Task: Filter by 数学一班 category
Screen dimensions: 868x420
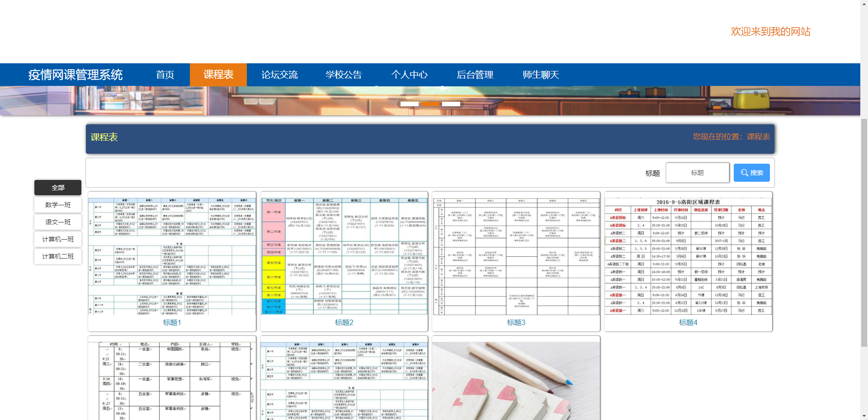Action: [58, 205]
